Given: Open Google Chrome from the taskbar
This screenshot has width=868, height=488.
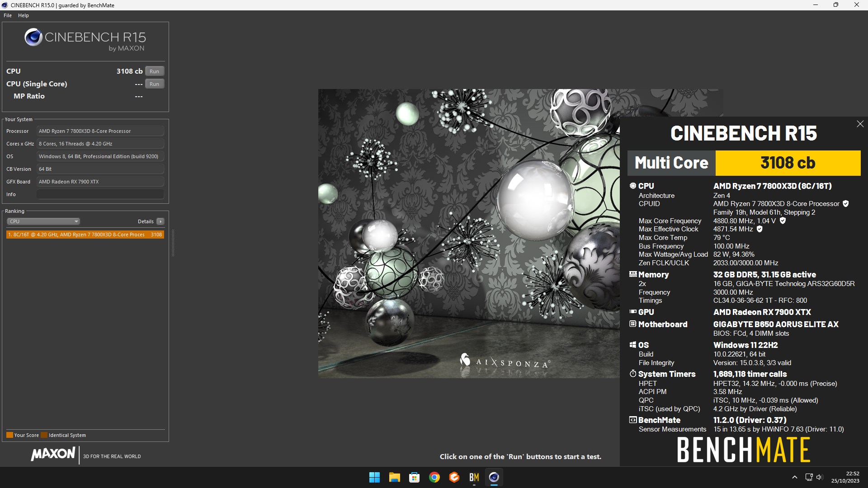Looking at the screenshot, I should 434,477.
